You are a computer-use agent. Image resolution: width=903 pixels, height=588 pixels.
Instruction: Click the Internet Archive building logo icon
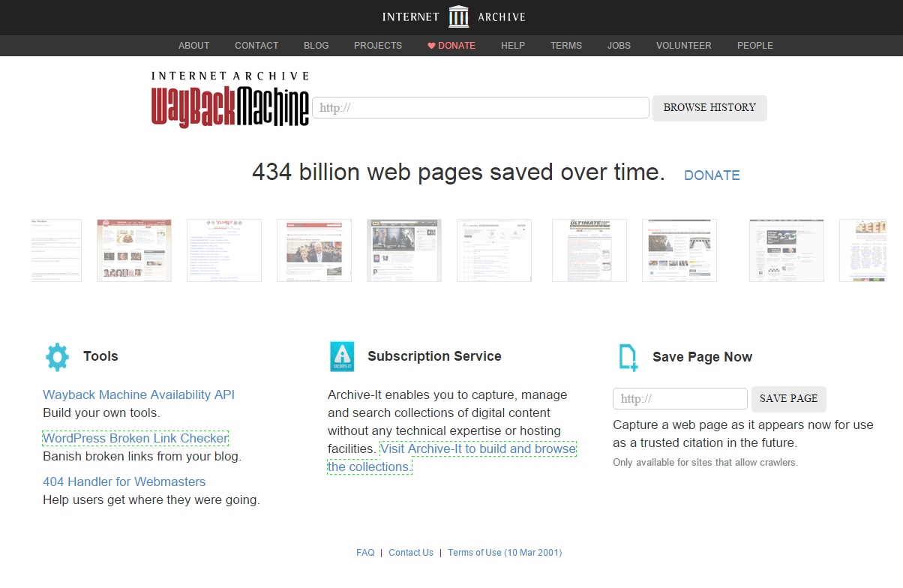pos(458,16)
